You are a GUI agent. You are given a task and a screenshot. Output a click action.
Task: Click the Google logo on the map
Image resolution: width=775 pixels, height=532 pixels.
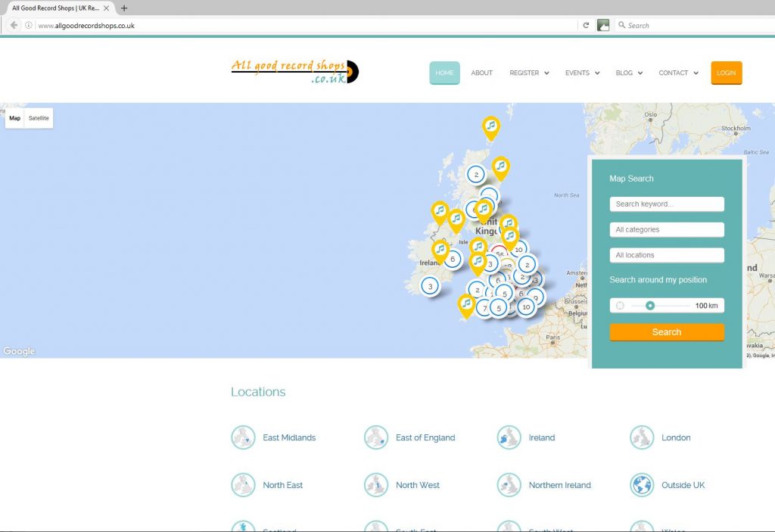19,351
